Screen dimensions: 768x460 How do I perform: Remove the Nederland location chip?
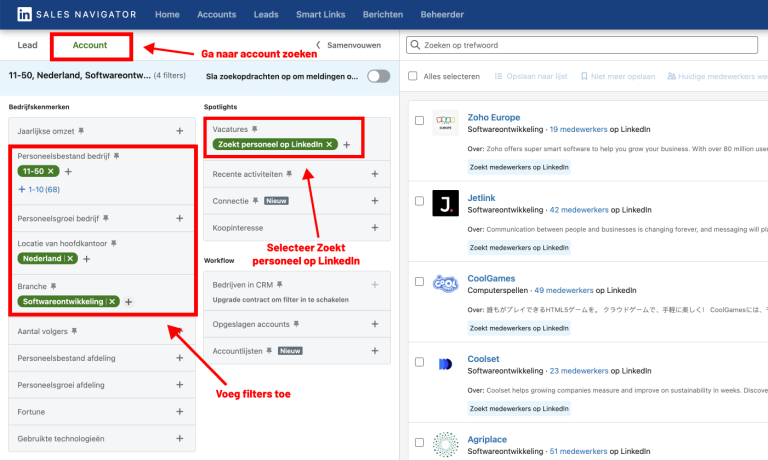pos(70,259)
